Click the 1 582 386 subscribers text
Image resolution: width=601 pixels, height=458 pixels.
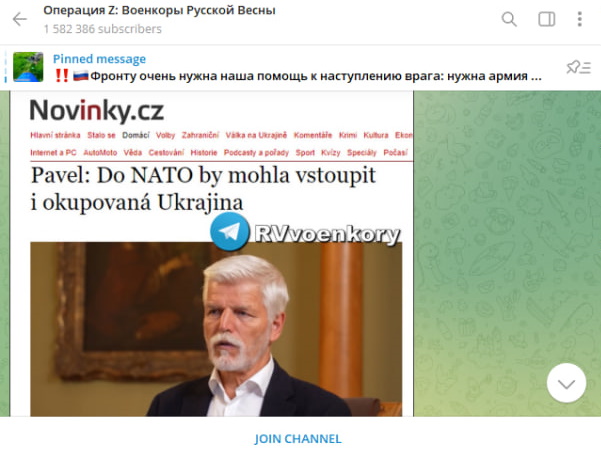(x=102, y=29)
